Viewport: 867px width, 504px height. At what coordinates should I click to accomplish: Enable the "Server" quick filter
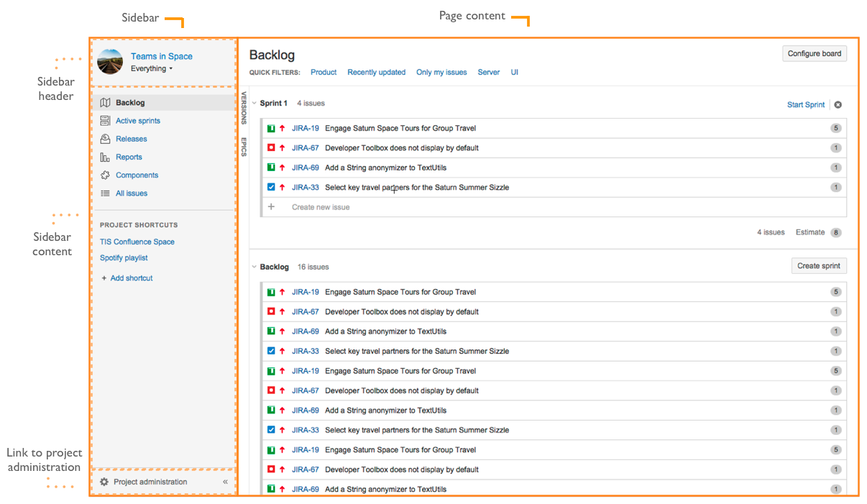(488, 72)
